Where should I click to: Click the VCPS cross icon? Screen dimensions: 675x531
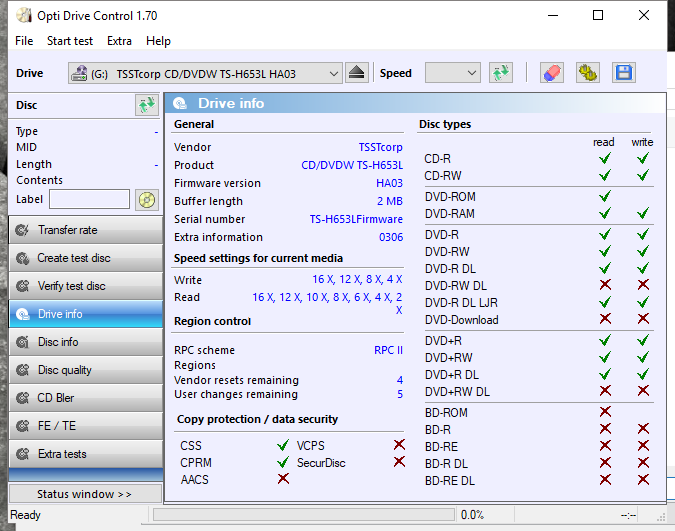click(399, 444)
